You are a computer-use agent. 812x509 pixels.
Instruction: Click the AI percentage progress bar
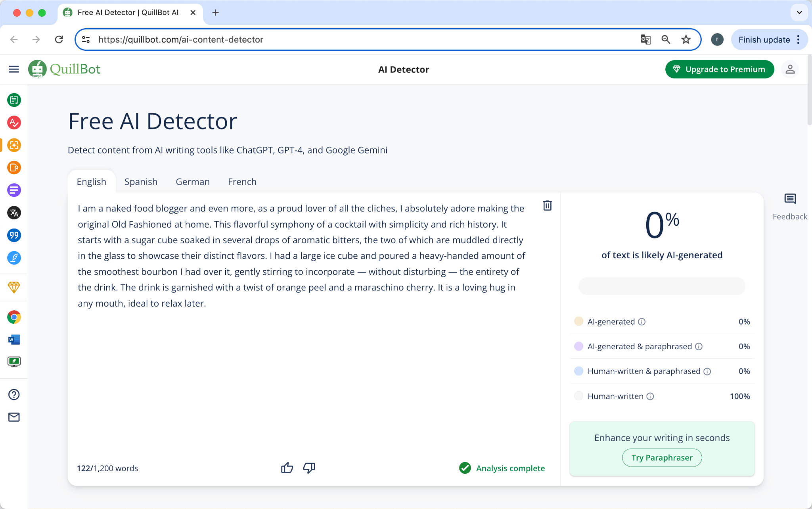coord(662,286)
